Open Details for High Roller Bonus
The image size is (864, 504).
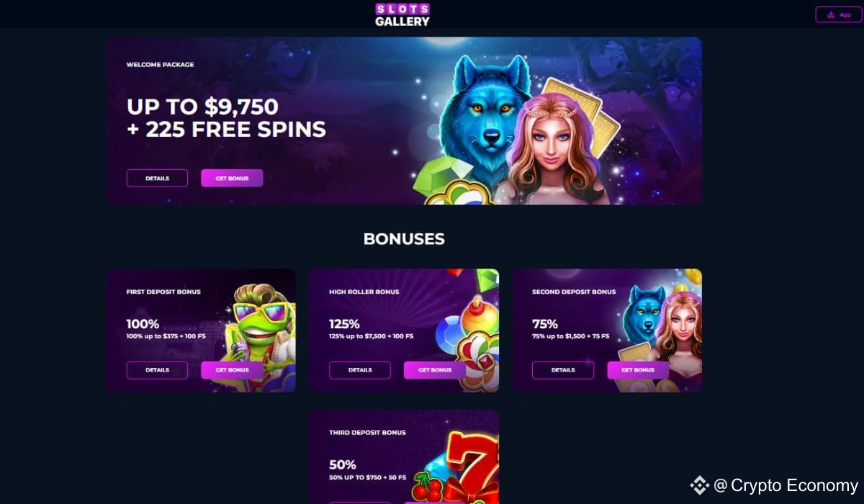[360, 370]
